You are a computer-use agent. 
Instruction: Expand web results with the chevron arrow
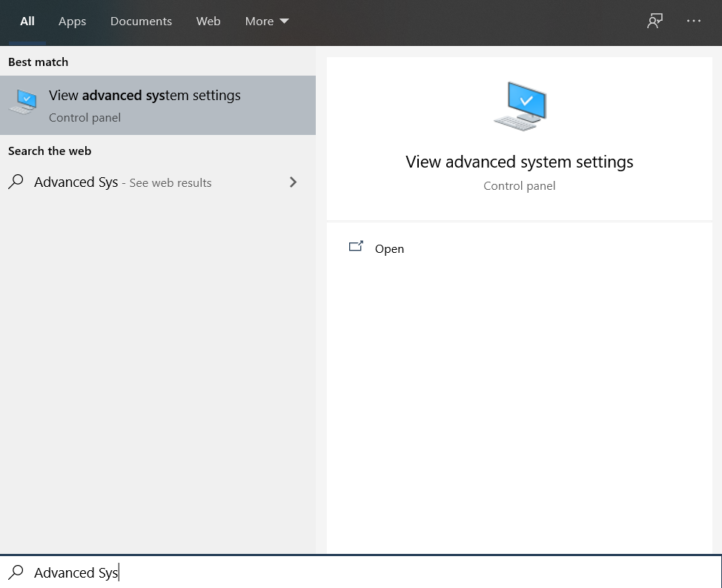click(294, 182)
